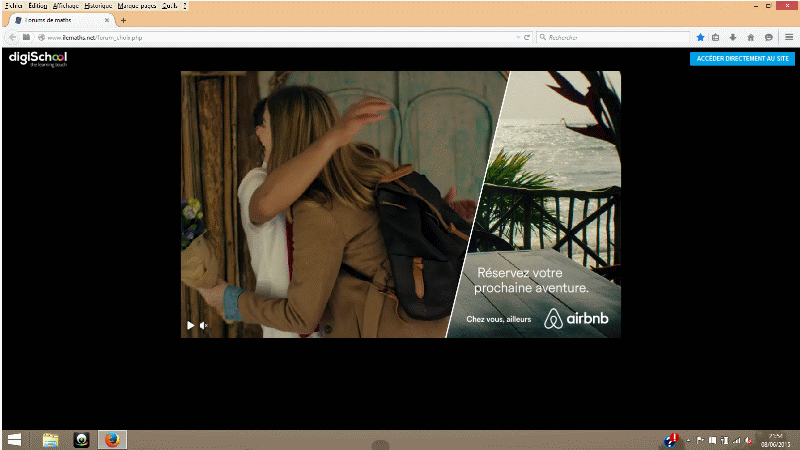This screenshot has width=800, height=450.
Task: Click the back navigation arrow
Action: tap(12, 37)
